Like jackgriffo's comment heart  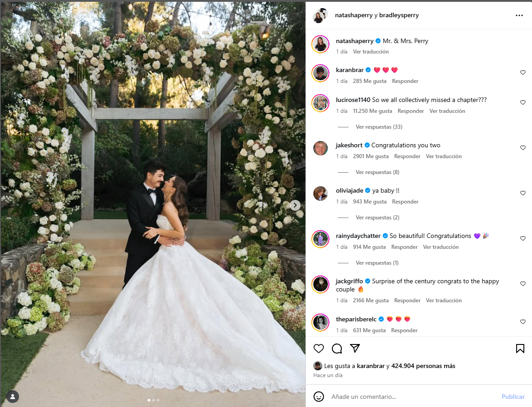pos(523,284)
